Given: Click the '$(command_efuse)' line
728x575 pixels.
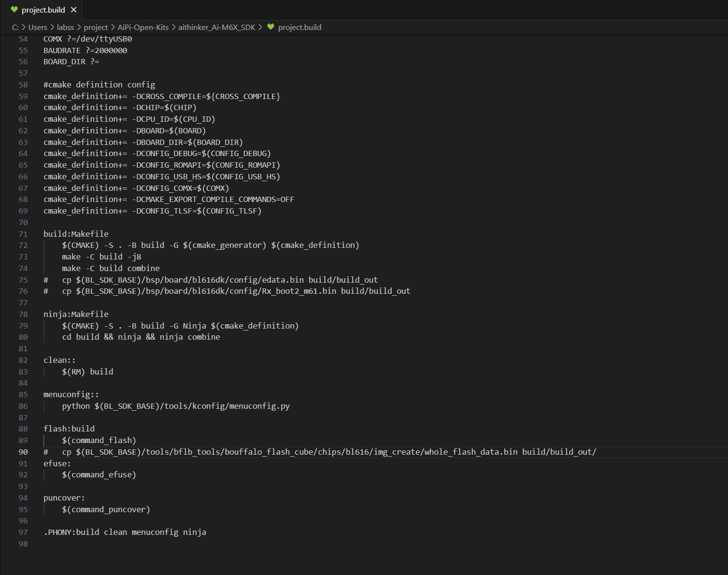Looking at the screenshot, I should tap(99, 475).
